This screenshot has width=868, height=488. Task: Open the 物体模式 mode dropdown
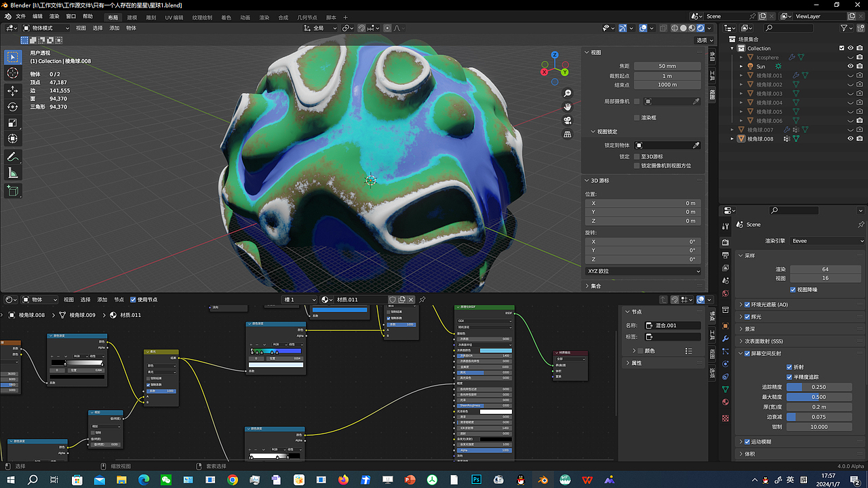46,28
